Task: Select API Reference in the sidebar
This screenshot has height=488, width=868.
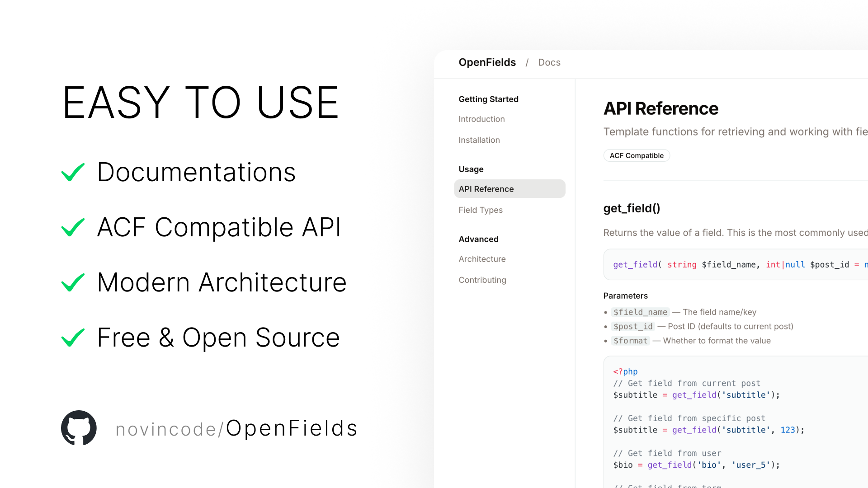Action: tap(486, 189)
